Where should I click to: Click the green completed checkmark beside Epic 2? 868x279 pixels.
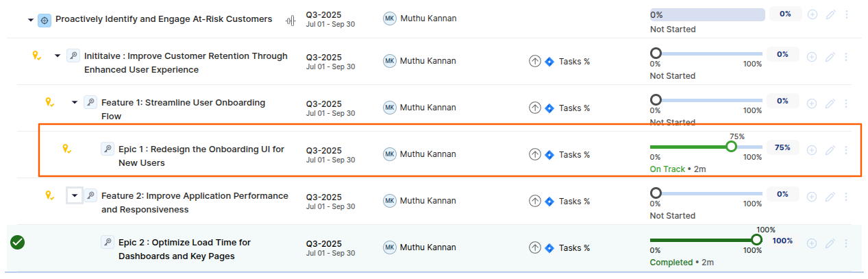click(x=18, y=242)
